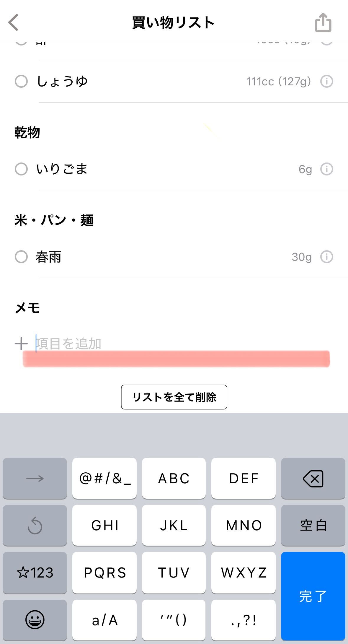Tap the back arrow icon
This screenshot has width=348, height=644.
(14, 22)
